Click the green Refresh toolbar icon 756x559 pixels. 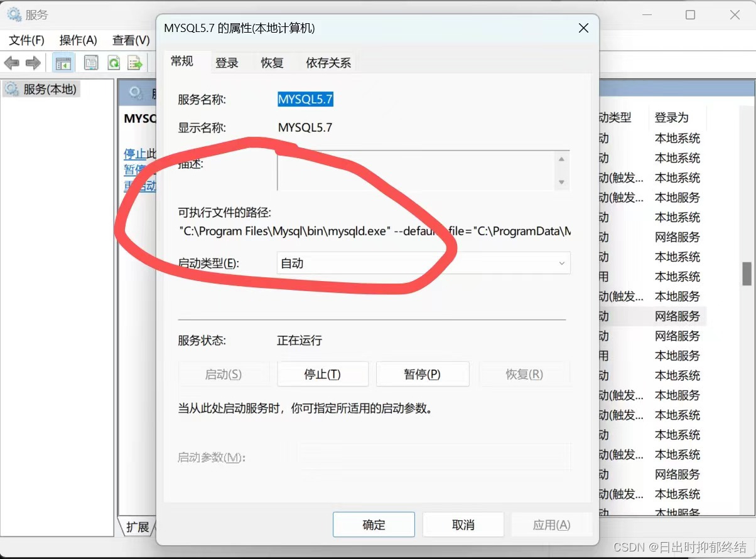114,63
